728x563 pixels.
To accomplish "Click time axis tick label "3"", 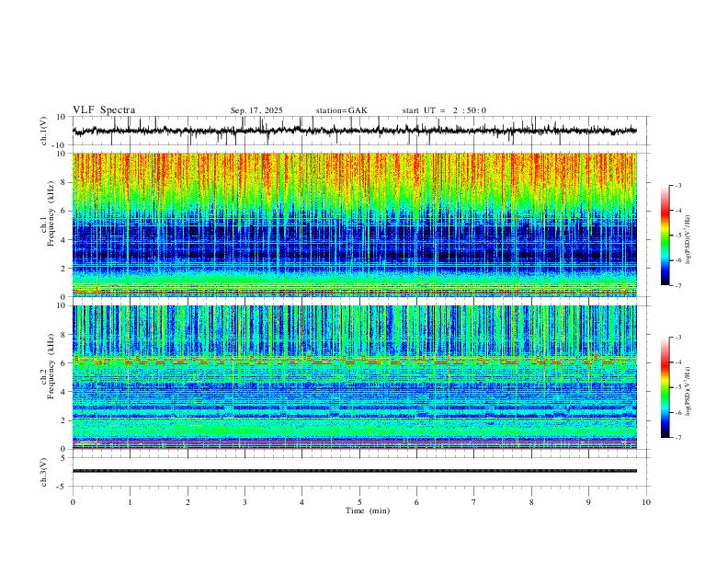I will pyautogui.click(x=245, y=502).
